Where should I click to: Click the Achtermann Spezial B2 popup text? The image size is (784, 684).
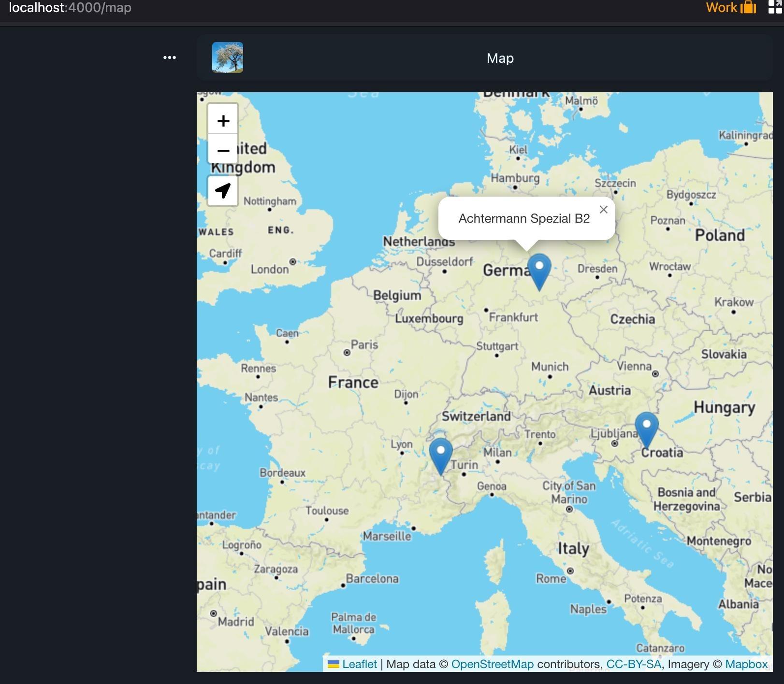tap(524, 218)
